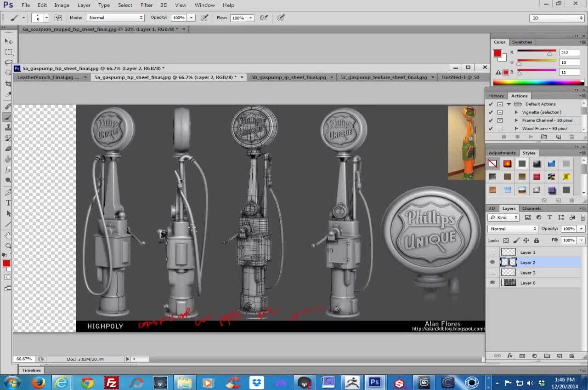Hide Layer 0 using eye icon
This screenshot has width=588, height=390.
point(492,283)
